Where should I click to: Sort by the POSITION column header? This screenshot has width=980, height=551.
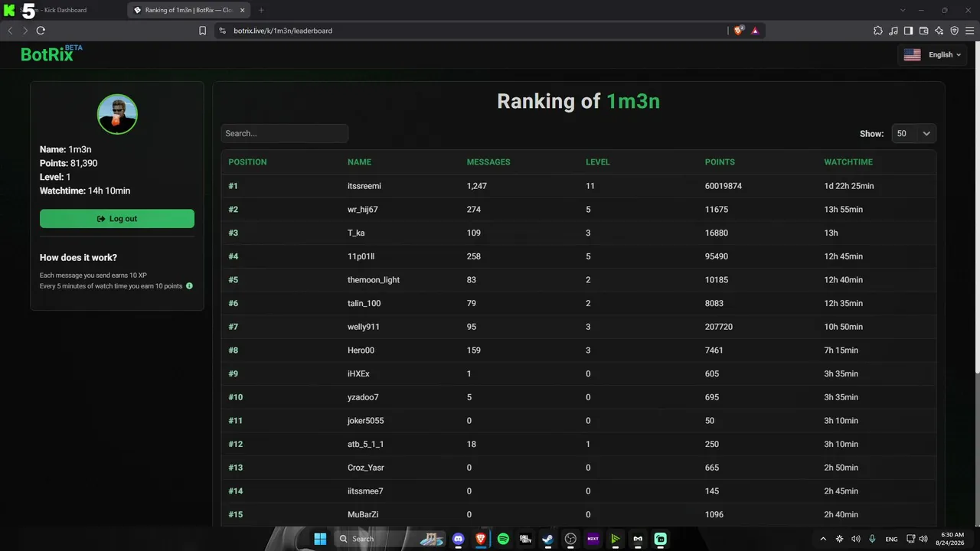[x=247, y=162]
